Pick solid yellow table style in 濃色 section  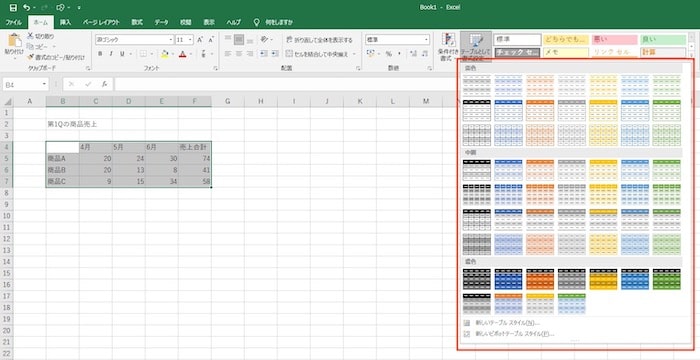[603, 279]
